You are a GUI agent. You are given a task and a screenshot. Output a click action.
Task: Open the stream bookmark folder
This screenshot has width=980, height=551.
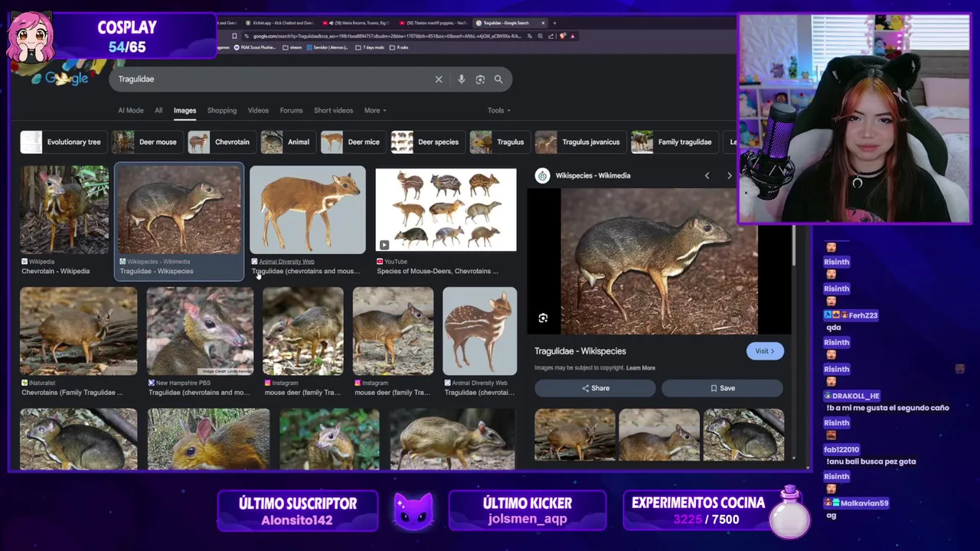click(292, 47)
